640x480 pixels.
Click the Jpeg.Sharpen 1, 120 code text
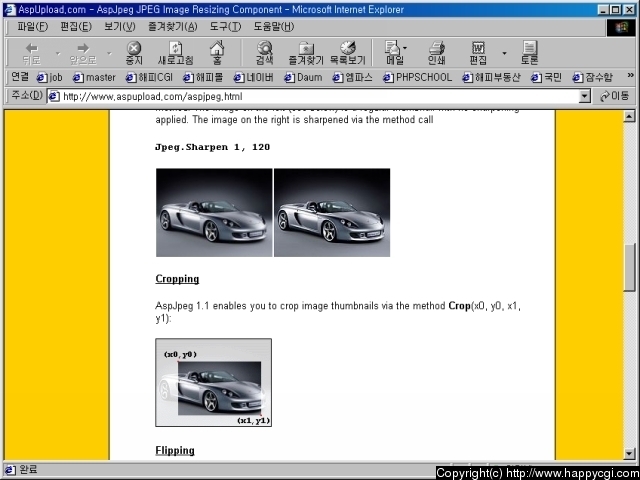pyautogui.click(x=213, y=147)
